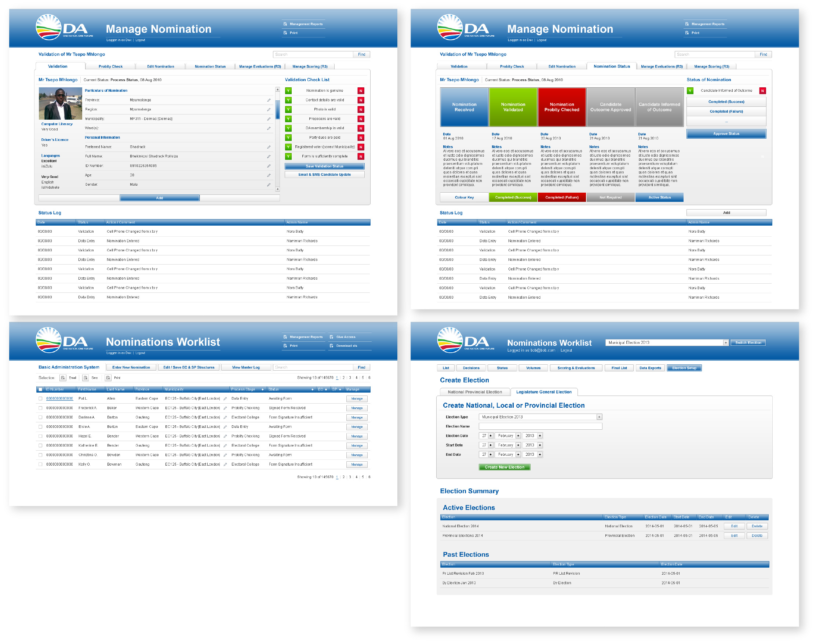The height and width of the screenshot is (644, 816).
Task: Click the Save Validation Status button
Action: tap(324, 167)
